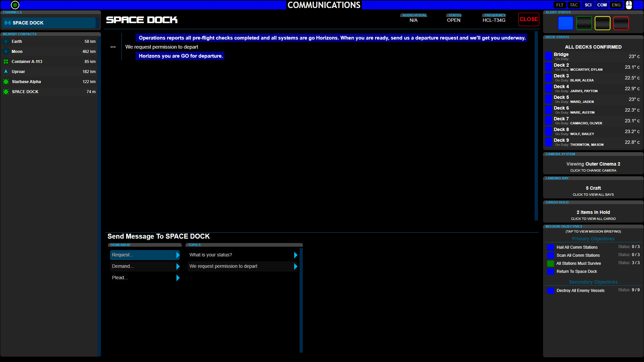The width and height of the screenshot is (644, 362).
Task: Click the mouse icon in the top-right corner
Action: coord(629,5)
